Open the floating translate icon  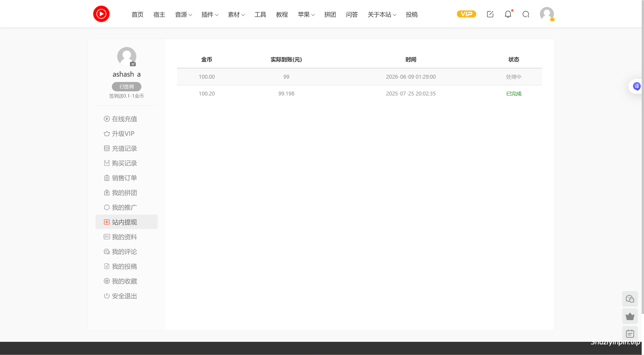[x=636, y=86]
